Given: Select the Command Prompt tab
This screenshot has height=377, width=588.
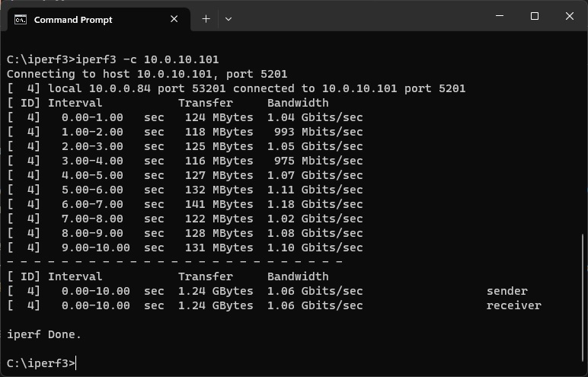Looking at the screenshot, I should [x=99, y=20].
